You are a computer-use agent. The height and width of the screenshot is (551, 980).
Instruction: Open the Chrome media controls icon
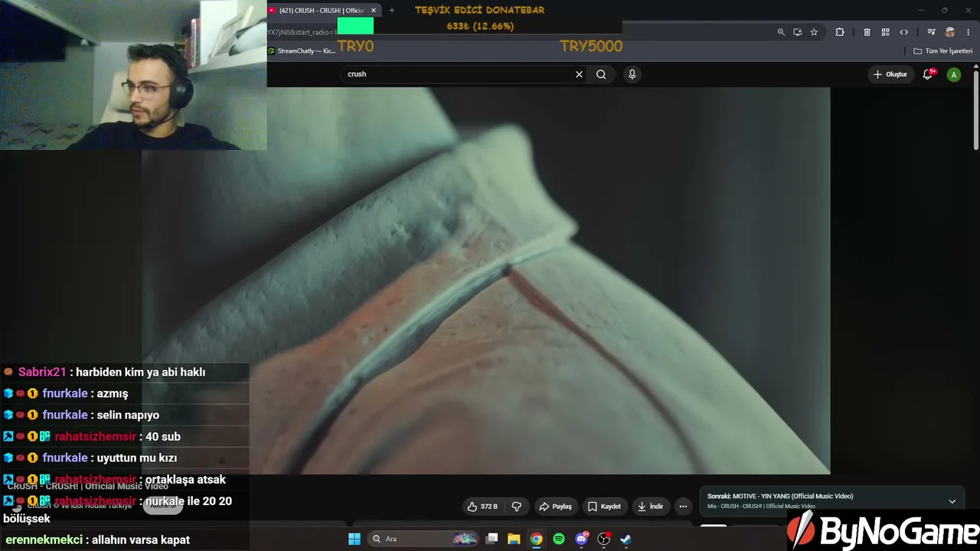click(x=931, y=32)
